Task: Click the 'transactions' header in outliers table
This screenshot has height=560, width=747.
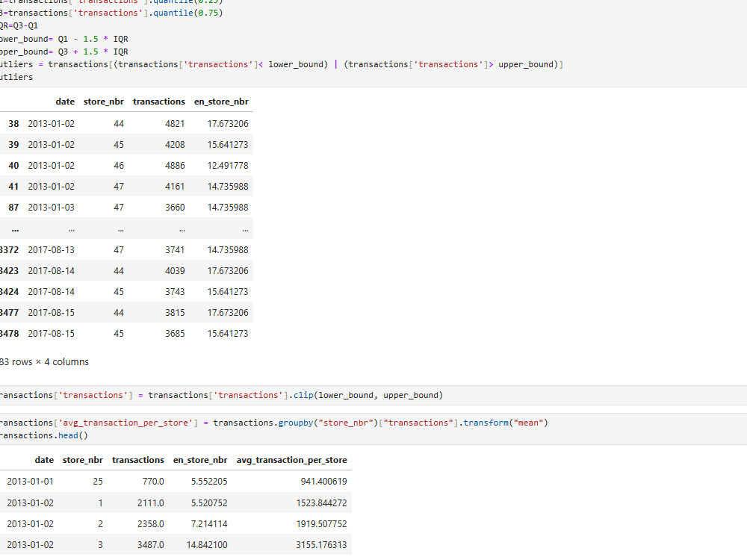Action: pos(159,102)
